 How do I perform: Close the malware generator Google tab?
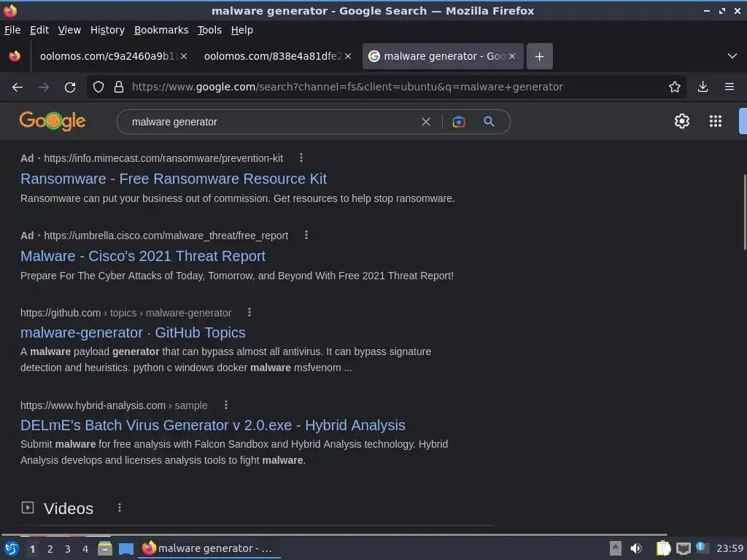(512, 56)
